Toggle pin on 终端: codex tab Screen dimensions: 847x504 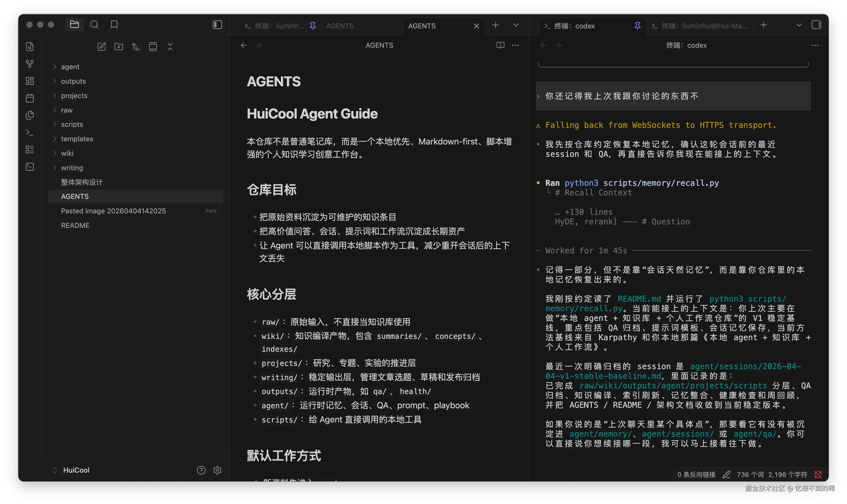coord(637,26)
